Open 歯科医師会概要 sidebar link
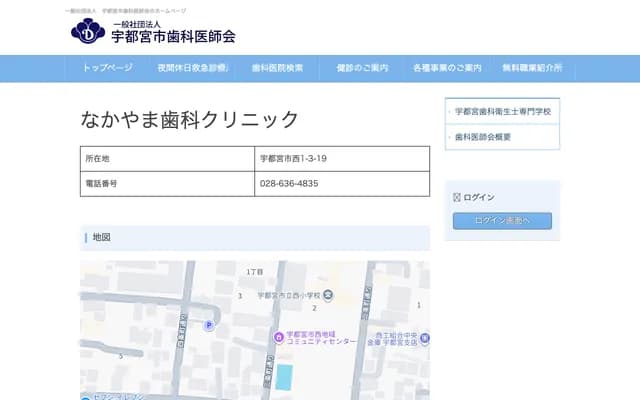 pos(483,137)
